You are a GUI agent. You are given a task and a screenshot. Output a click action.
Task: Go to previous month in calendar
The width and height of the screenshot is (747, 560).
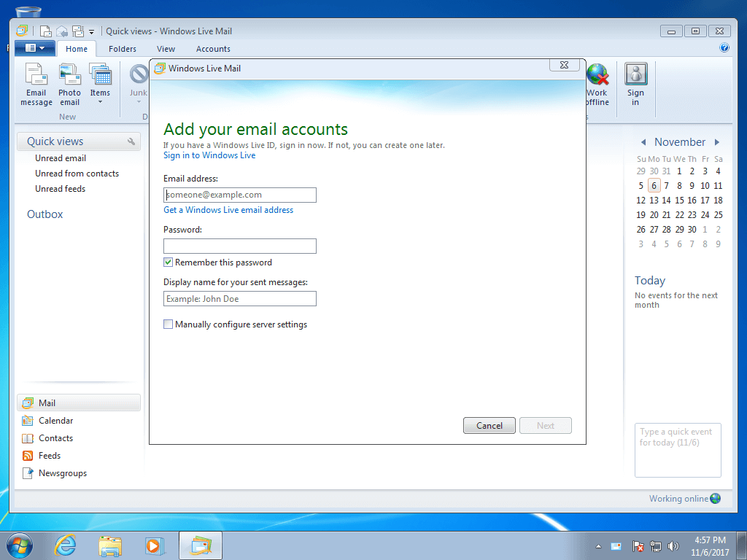(643, 142)
